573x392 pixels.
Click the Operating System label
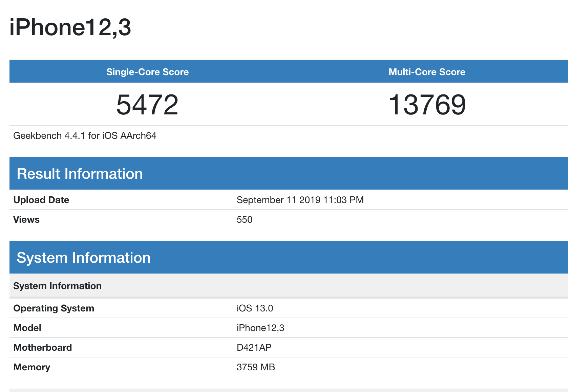pos(54,308)
